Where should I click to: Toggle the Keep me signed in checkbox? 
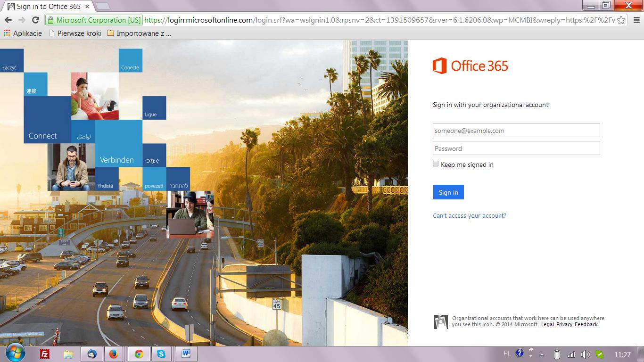(x=436, y=164)
